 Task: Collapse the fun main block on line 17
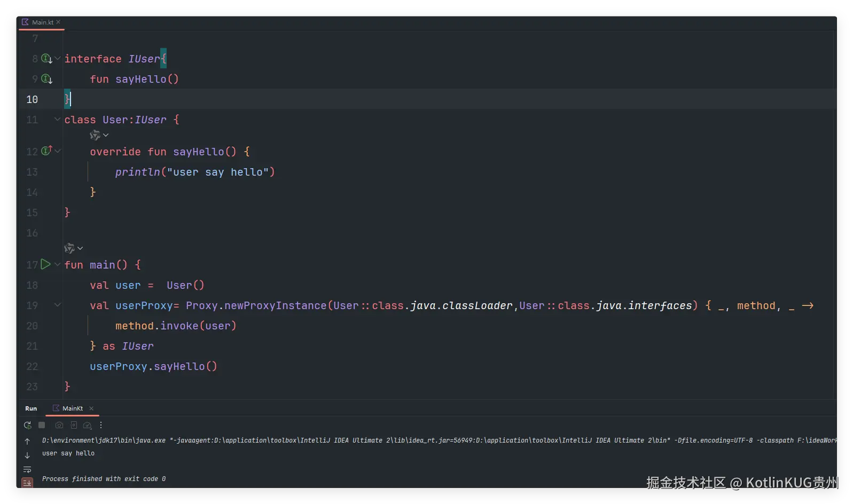click(57, 264)
